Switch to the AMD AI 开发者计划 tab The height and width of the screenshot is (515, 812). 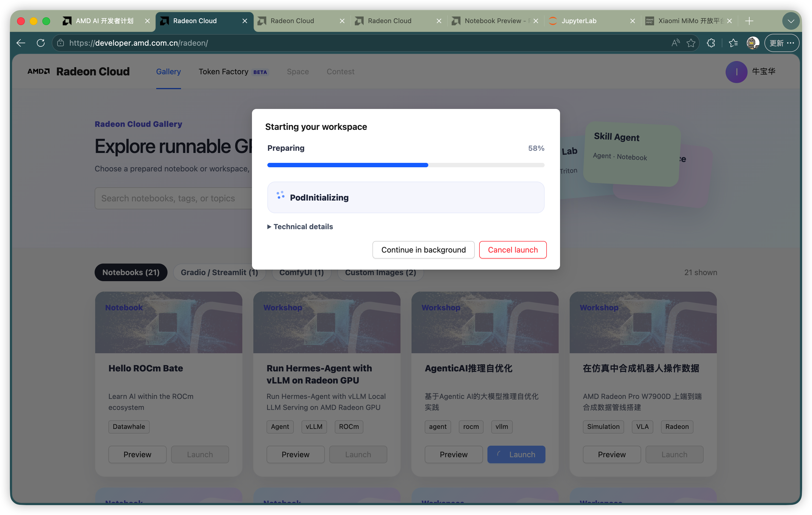pos(105,21)
